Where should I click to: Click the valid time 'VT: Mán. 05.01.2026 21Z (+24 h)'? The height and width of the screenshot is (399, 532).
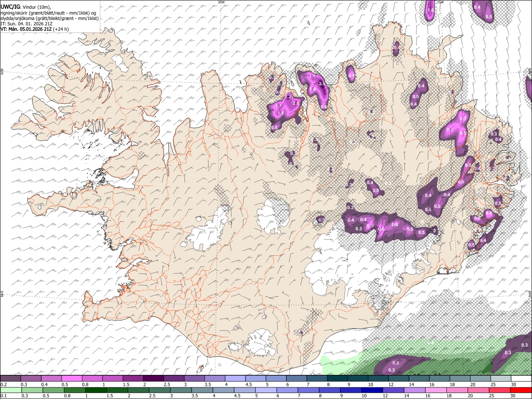pos(34,29)
